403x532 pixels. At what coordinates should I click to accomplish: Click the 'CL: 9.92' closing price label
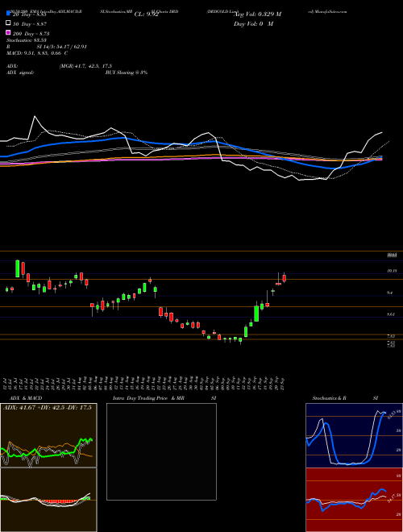pos(147,15)
